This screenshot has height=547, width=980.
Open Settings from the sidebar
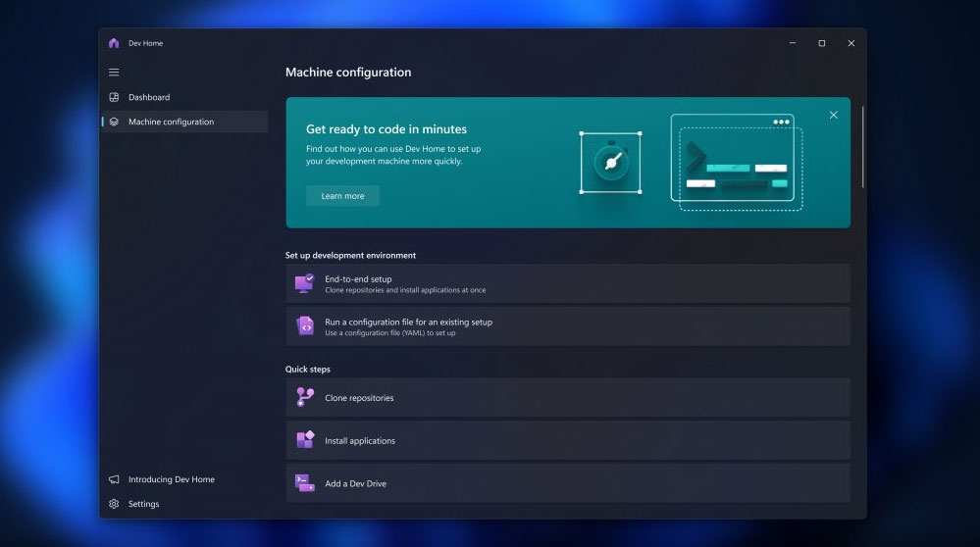point(185,504)
